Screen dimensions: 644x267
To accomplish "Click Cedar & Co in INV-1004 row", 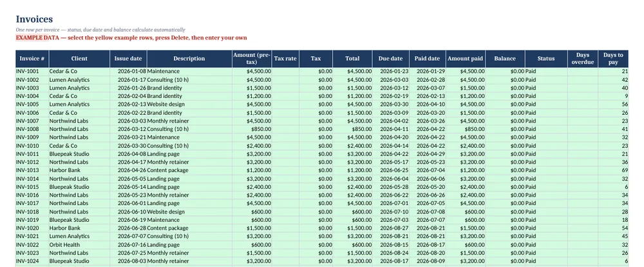I will [79, 96].
